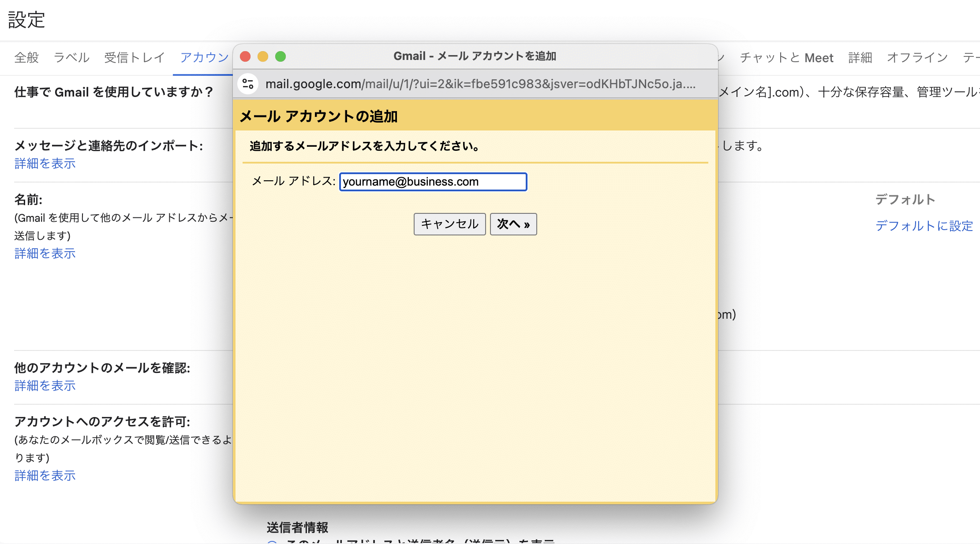Click the メールアドレス input field
980x544 pixels.
[x=433, y=182]
